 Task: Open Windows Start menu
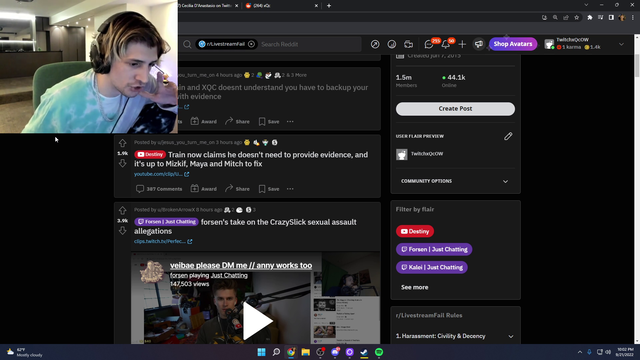pos(261,352)
